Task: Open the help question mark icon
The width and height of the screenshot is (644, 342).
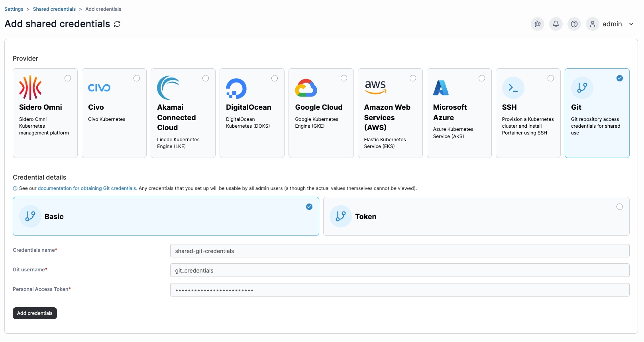Action: click(x=574, y=24)
